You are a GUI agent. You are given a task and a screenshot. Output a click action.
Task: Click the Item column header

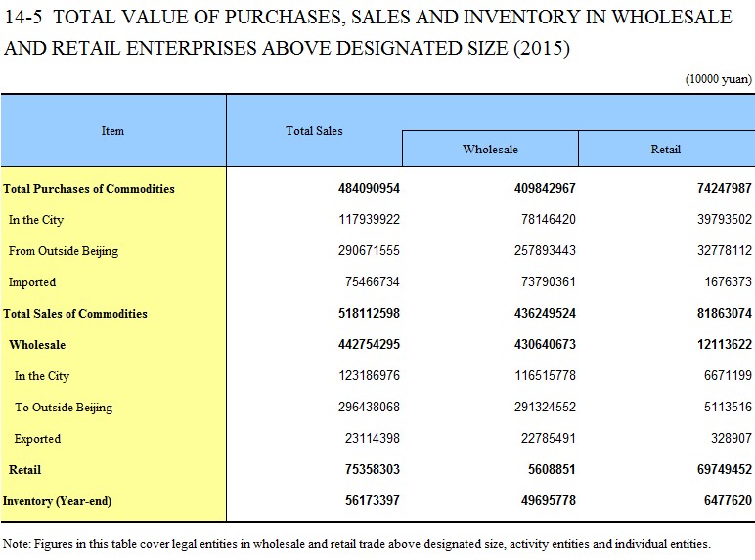click(x=112, y=131)
